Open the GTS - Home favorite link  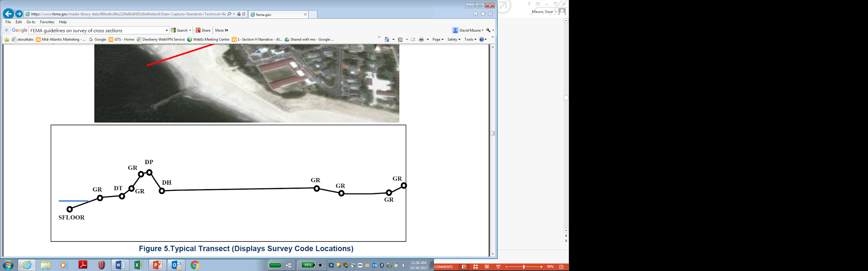pyautogui.click(x=121, y=40)
